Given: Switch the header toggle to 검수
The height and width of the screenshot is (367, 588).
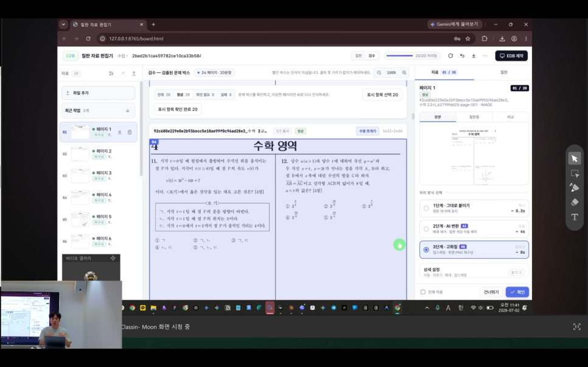Looking at the screenshot, I should pos(372,56).
